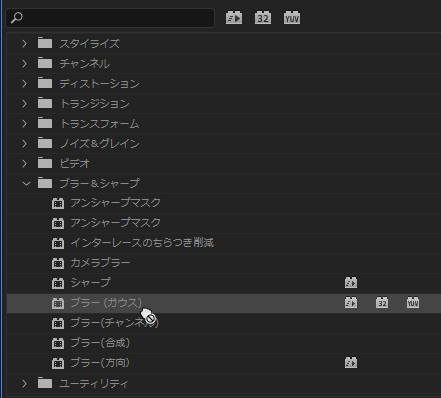Viewport: 441px width, 398px height.
Task: Click the 32-bit badge on ブラー (ガウス) row
Action: coord(382,303)
